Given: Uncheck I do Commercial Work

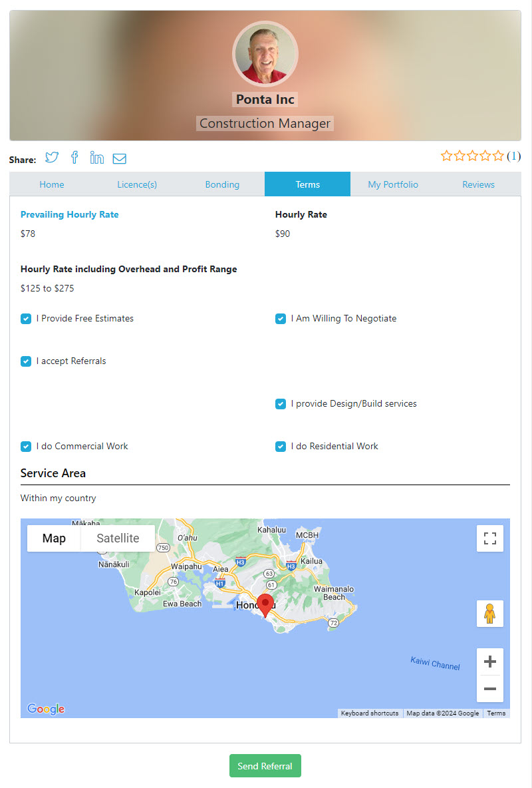Looking at the screenshot, I should pyautogui.click(x=26, y=447).
